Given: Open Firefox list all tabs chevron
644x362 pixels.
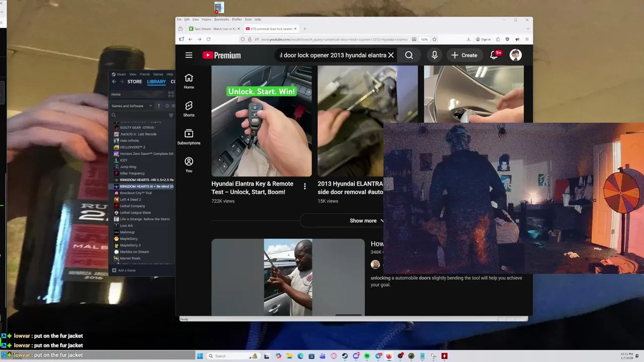Looking at the screenshot, I should [527, 29].
